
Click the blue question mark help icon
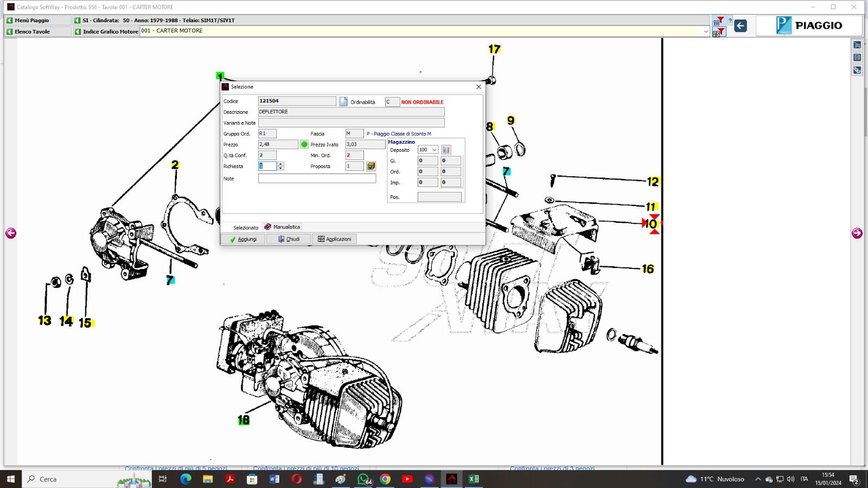point(730,21)
